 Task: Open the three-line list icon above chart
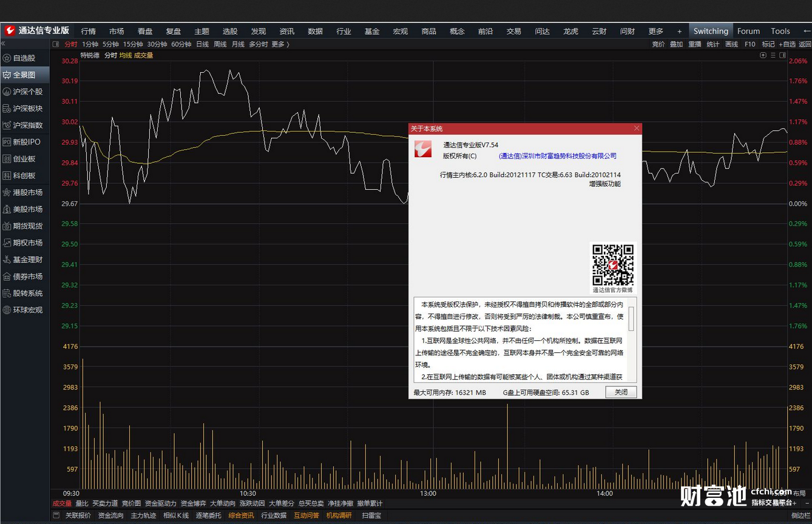coord(774,55)
